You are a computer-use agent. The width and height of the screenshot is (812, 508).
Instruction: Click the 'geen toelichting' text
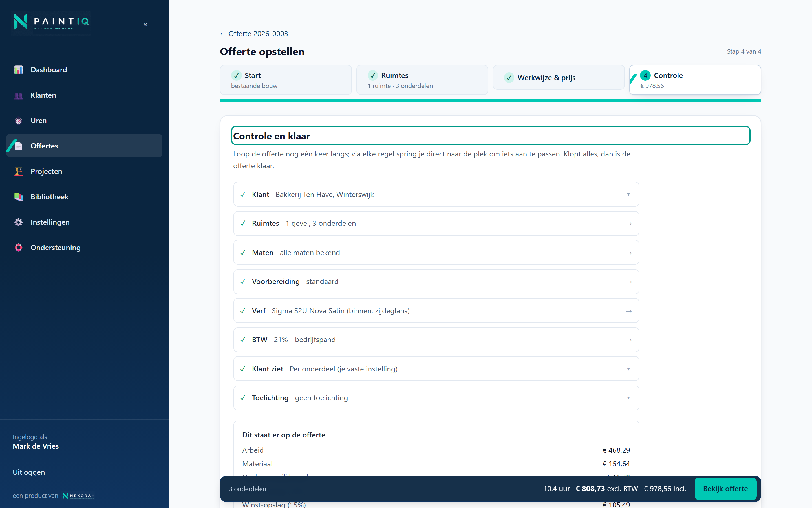tap(321, 398)
